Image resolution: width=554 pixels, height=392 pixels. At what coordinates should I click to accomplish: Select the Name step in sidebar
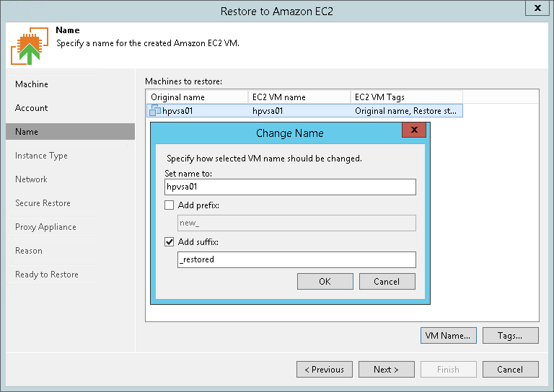coord(27,132)
